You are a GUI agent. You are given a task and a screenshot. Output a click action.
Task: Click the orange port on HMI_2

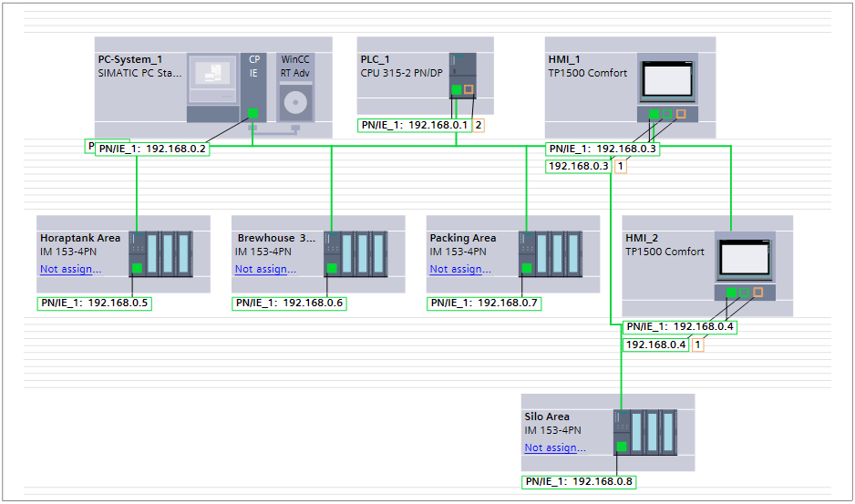click(x=757, y=293)
